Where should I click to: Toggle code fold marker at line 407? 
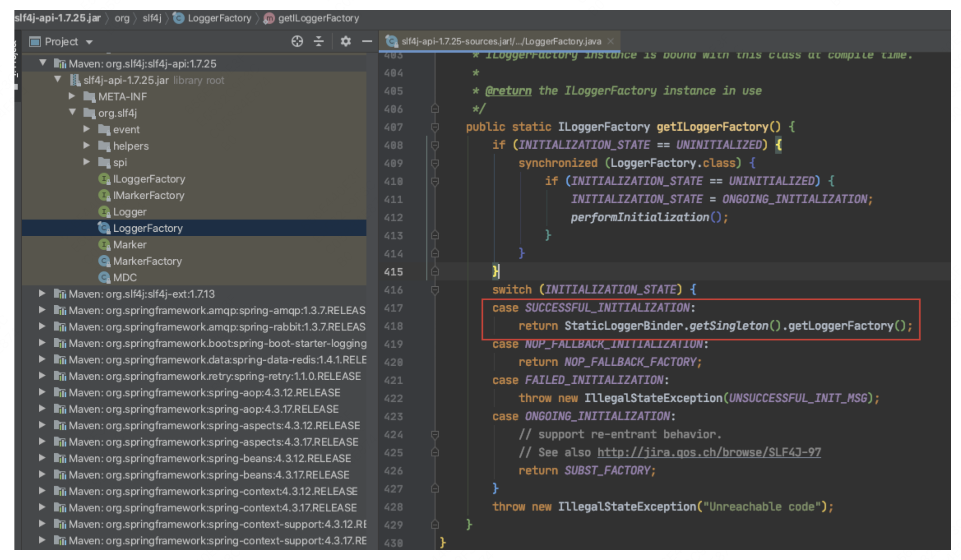[434, 127]
